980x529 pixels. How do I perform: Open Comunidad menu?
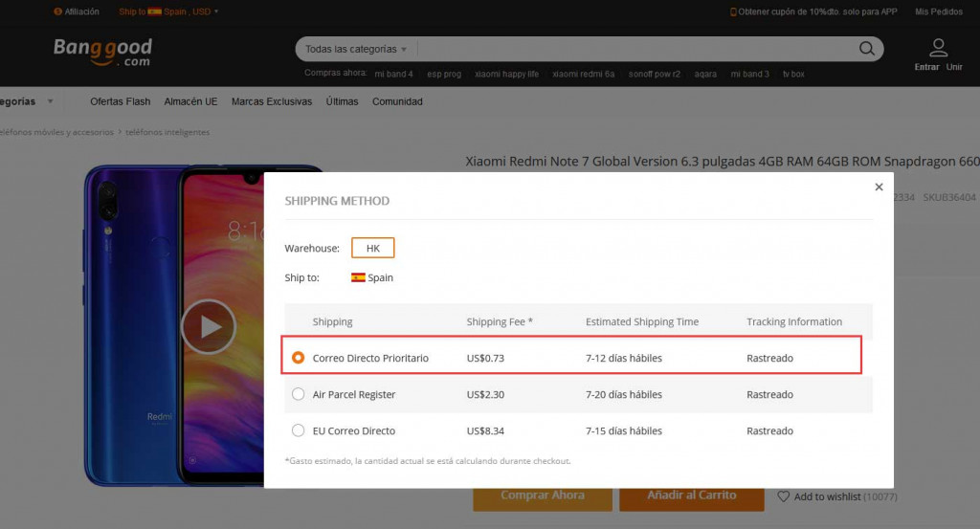[397, 101]
